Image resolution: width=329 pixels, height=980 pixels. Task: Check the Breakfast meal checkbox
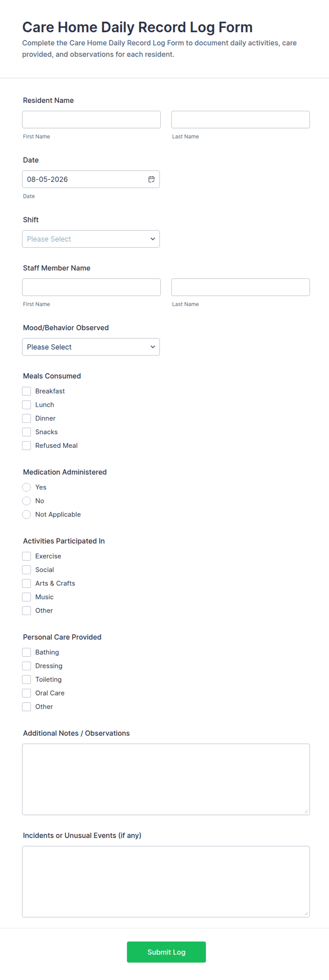click(27, 391)
